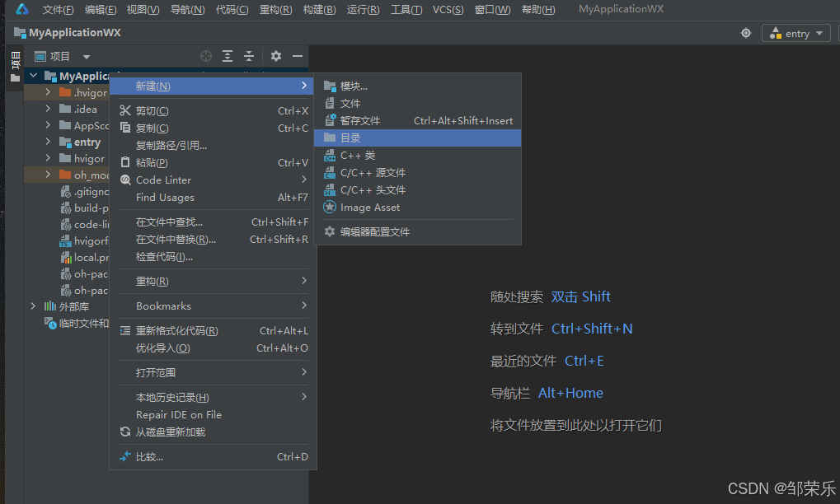Screen dimensions: 840x504
Task: Expand the oh_modules folder arrow
Action: click(48, 175)
